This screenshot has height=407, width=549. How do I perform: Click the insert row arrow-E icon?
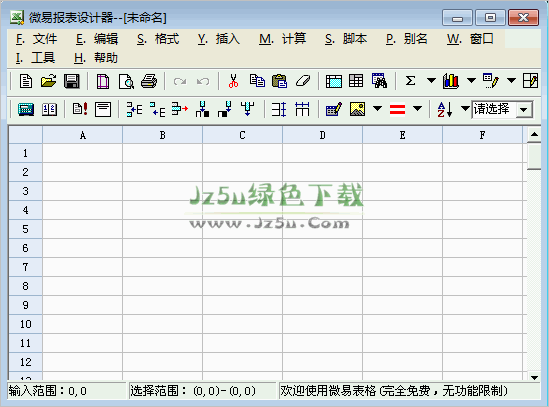point(134,109)
